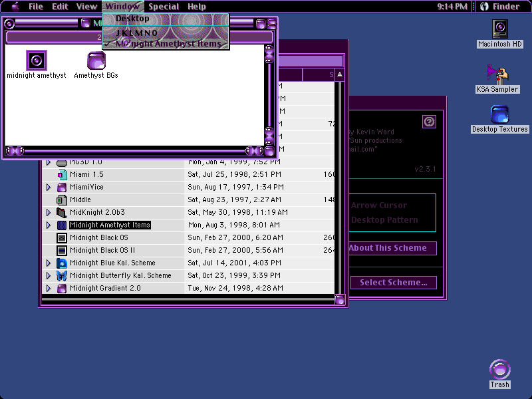Expand the Midnight Butterfly Kal. Scheme triangle
Viewport: 532px width, 399px height.
pos(49,275)
